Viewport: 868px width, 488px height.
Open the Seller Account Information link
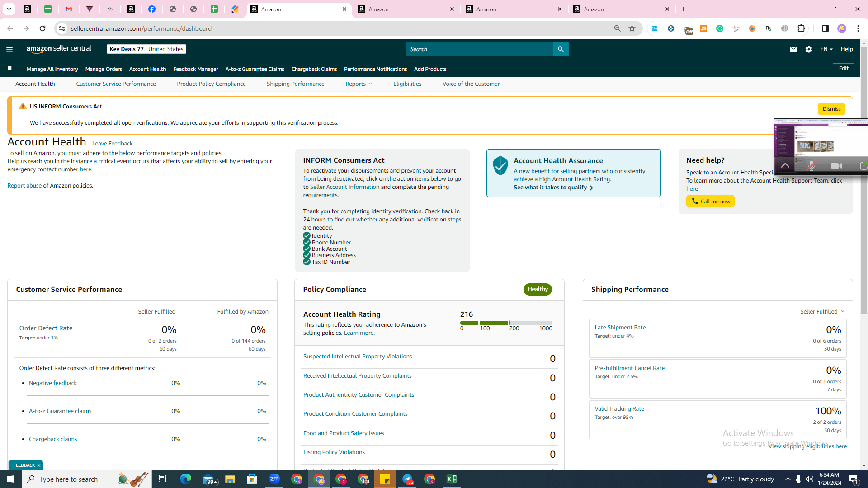click(x=344, y=187)
